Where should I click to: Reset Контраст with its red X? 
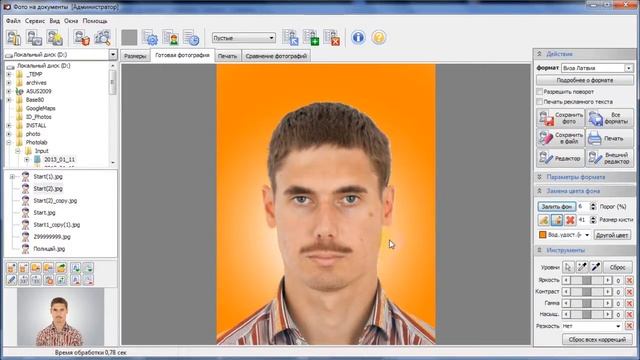[x=629, y=292]
